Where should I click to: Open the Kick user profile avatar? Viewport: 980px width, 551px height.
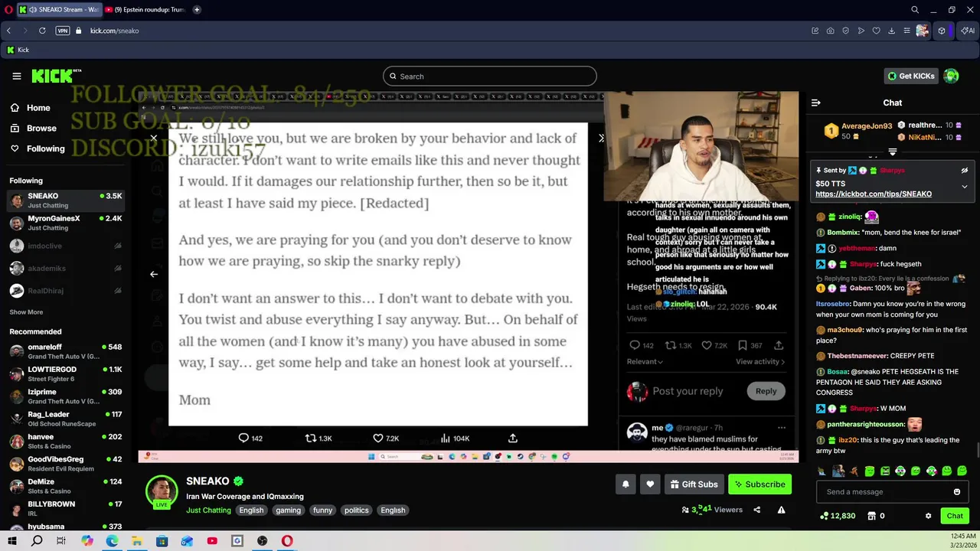coord(951,76)
